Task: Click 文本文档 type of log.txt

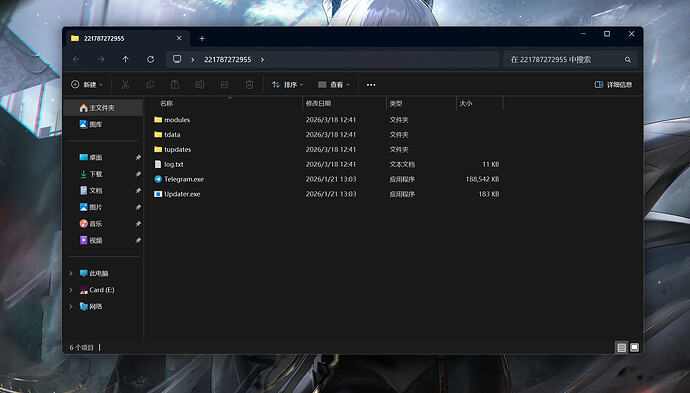Action: click(x=402, y=164)
